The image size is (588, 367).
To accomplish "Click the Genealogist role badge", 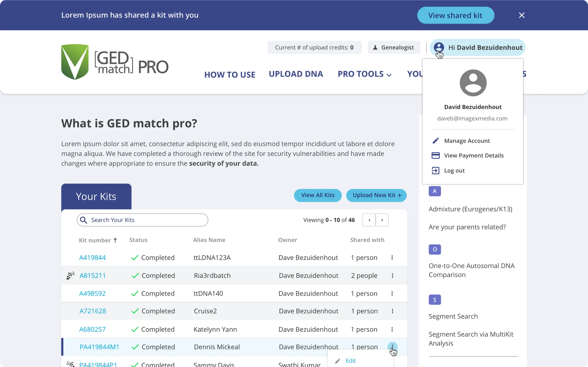I will tap(394, 47).
